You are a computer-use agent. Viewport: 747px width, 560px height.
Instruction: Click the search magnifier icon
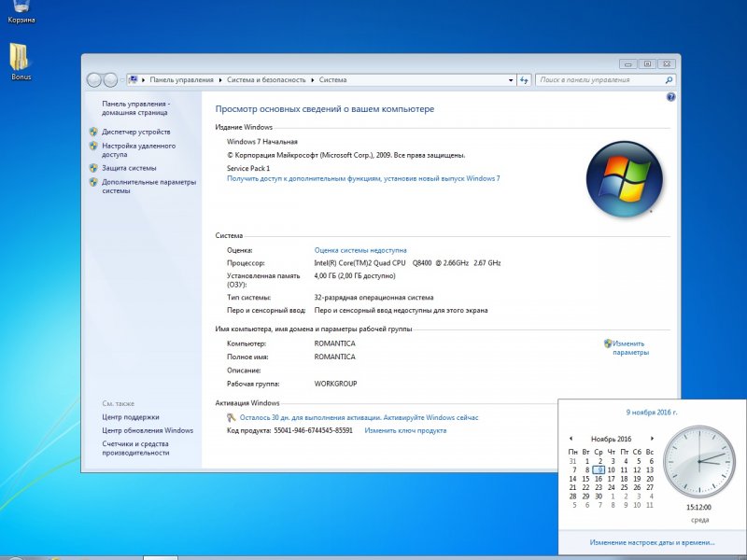(x=669, y=80)
